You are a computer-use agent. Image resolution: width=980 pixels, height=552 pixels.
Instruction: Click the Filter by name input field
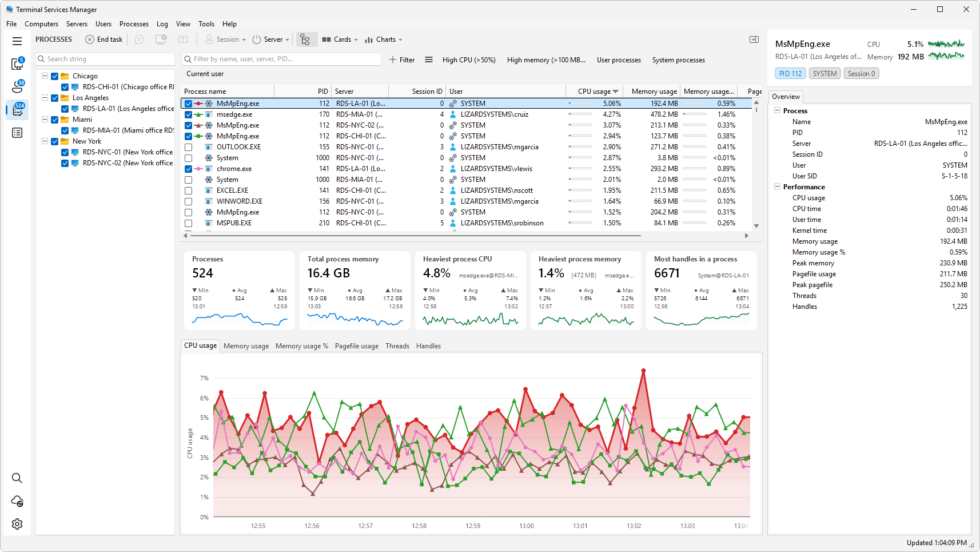point(281,59)
